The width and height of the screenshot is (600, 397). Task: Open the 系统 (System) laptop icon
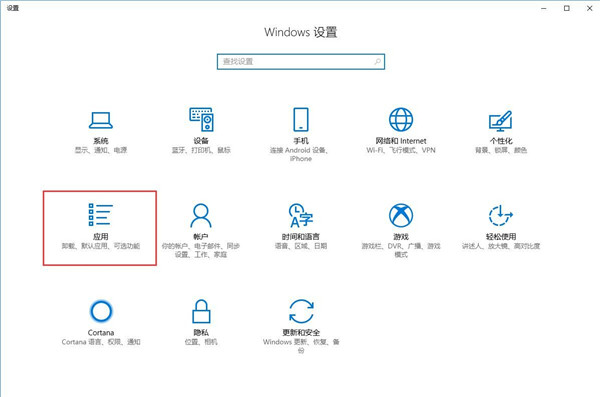tap(101, 120)
